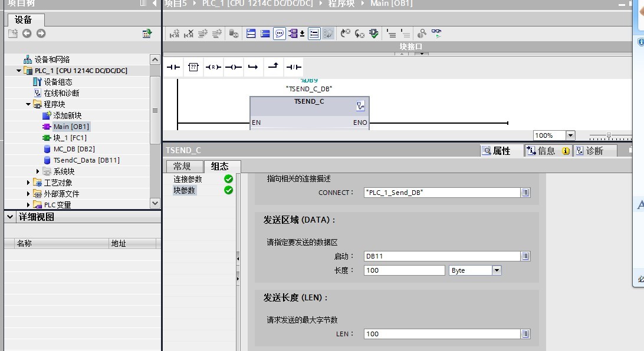Close all networks toolbar icon
This screenshot has height=351, width=644.
265,34
